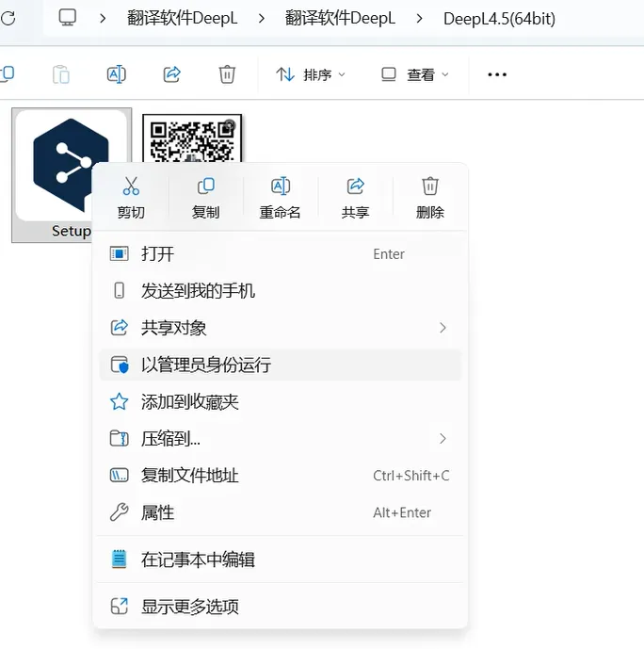Open the 排序 sort dropdown
Image resolution: width=644 pixels, height=649 pixels.
(x=310, y=74)
